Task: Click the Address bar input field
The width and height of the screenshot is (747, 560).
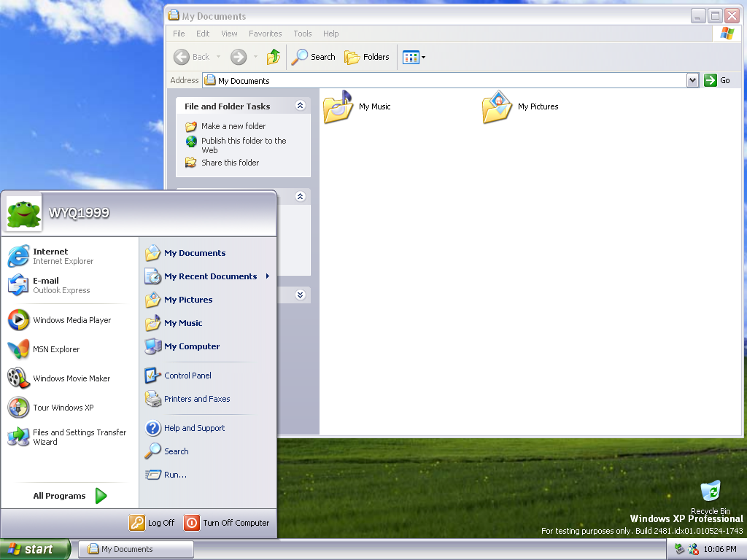Action: (x=445, y=80)
